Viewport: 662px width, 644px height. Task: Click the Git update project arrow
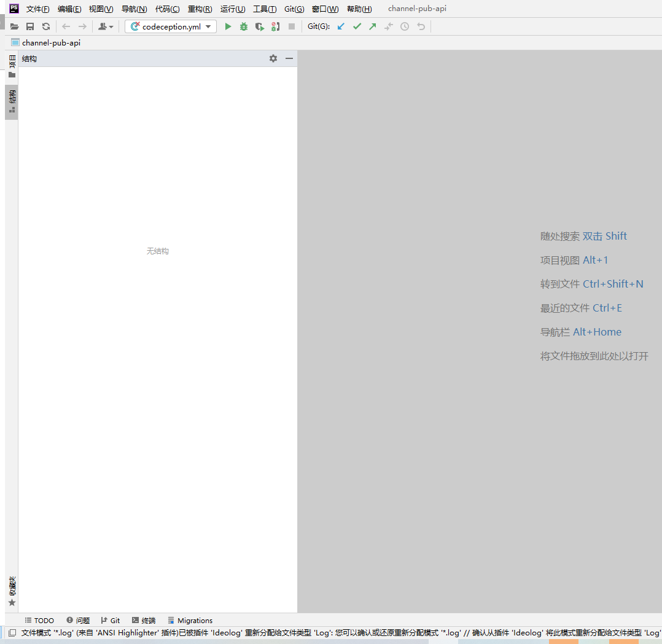[x=341, y=26]
